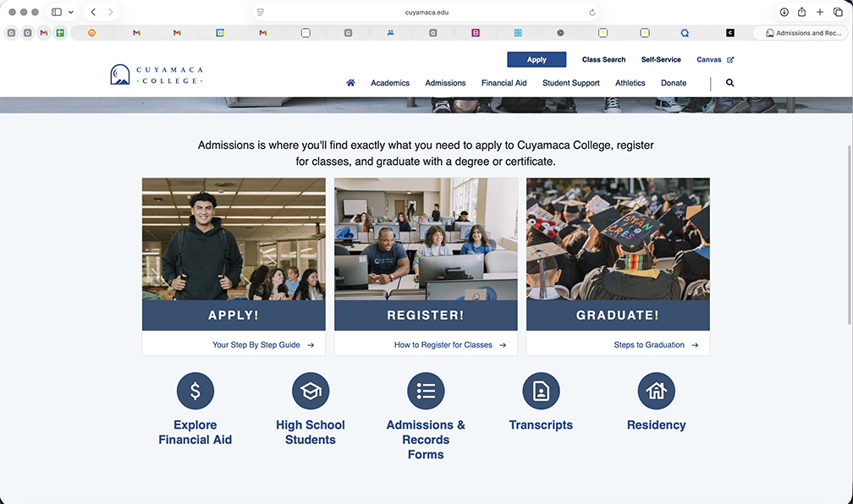Image resolution: width=853 pixels, height=504 pixels.
Task: Switch to the Google Calendar tab
Action: [x=220, y=33]
